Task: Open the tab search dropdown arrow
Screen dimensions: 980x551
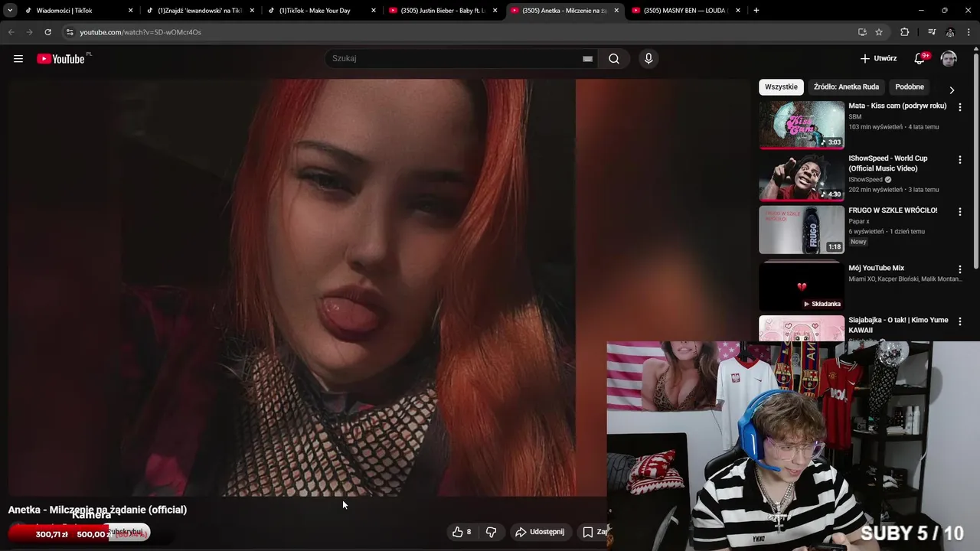Action: pos(10,11)
